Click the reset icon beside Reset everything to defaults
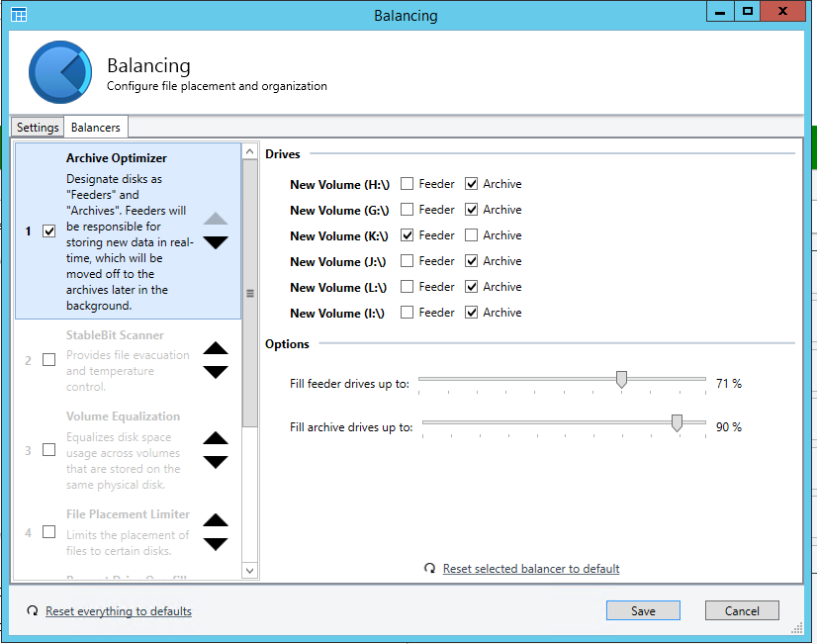The height and width of the screenshot is (644, 817). (x=33, y=610)
